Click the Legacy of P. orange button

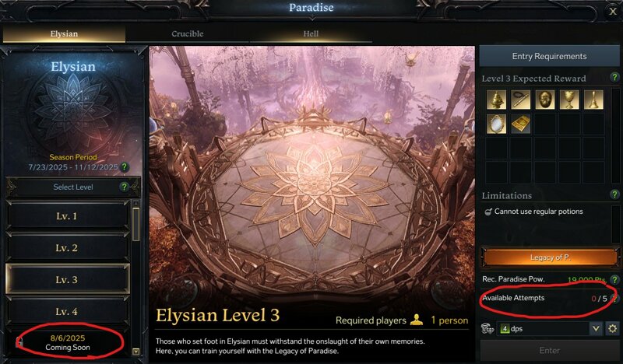[551, 257]
